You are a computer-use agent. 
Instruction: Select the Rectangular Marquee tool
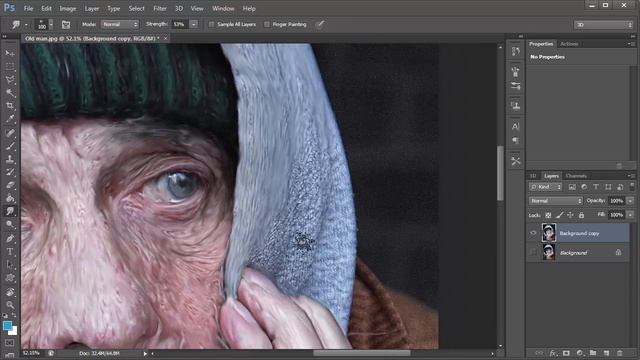coord(10,67)
